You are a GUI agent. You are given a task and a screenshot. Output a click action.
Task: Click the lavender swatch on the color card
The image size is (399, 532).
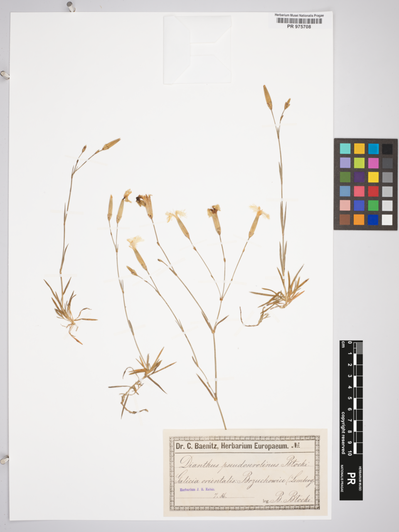[345, 163]
